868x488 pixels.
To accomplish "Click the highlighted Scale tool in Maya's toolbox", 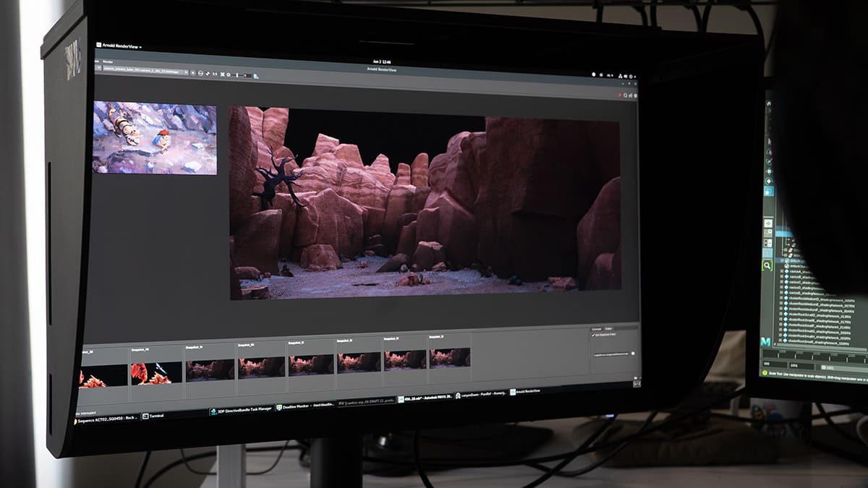I will tap(768, 191).
